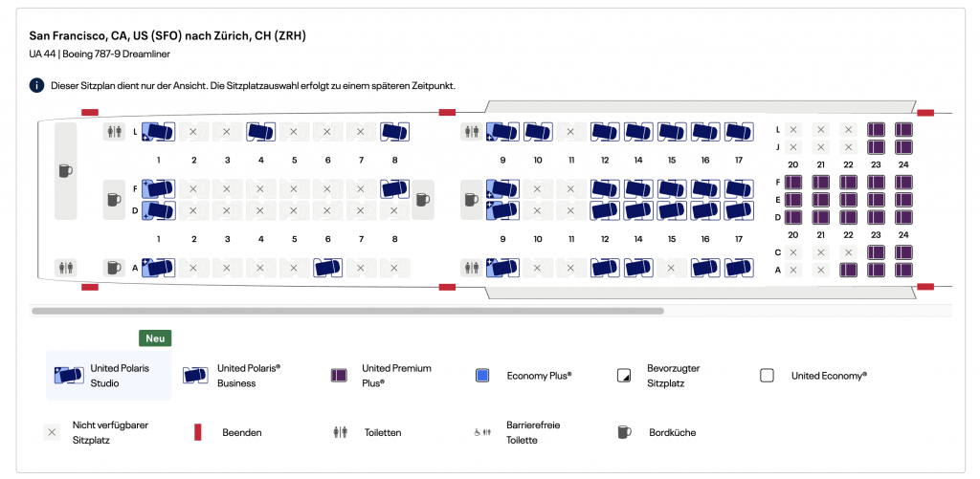Select Polaris Business seat 12L
The image size is (980, 479).
point(605,132)
